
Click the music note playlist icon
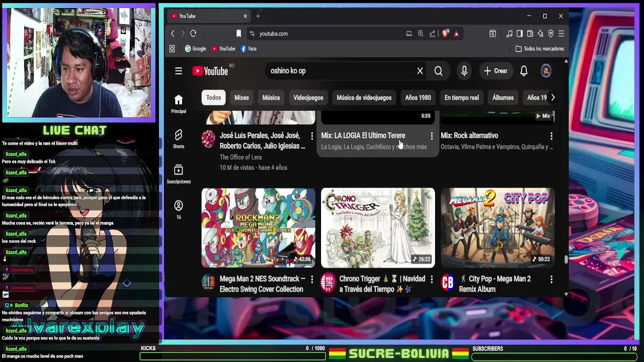(x=509, y=34)
